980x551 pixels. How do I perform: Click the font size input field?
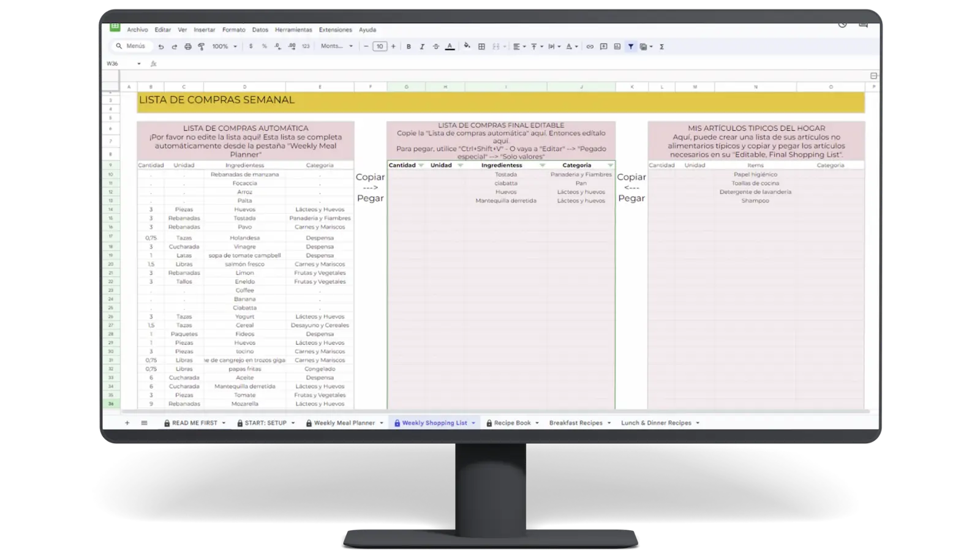point(380,47)
